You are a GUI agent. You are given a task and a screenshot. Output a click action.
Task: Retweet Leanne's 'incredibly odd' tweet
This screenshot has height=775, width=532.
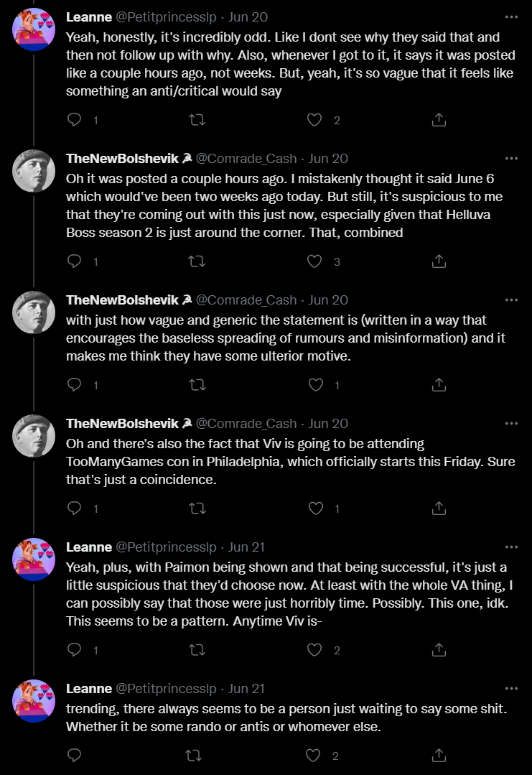pyautogui.click(x=197, y=120)
